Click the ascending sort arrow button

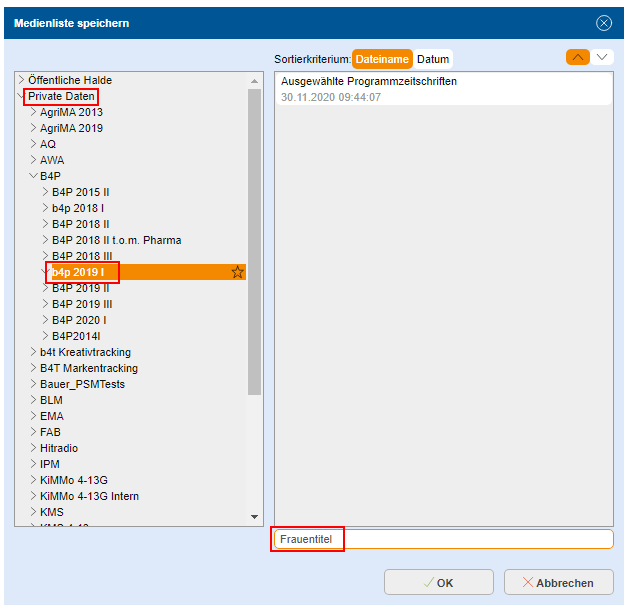point(577,58)
